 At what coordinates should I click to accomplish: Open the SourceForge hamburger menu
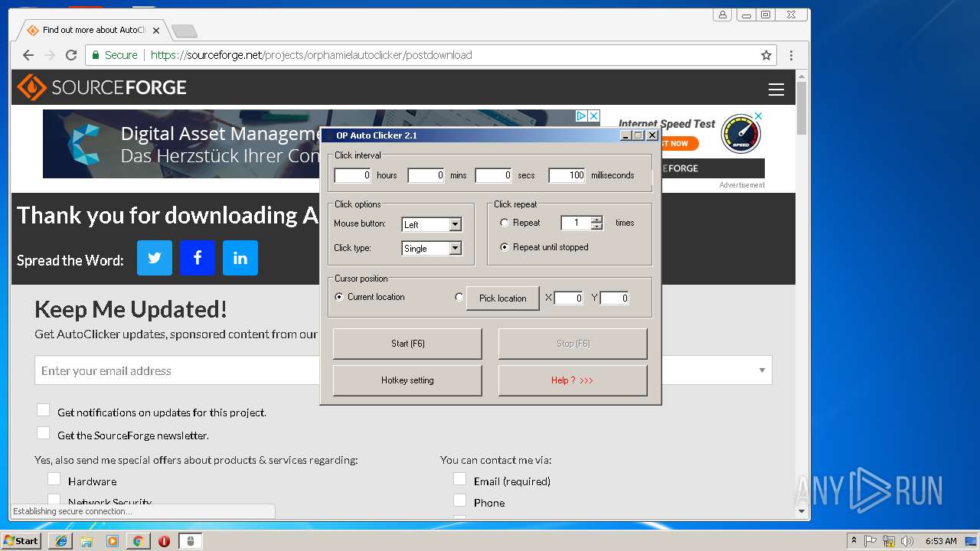pyautogui.click(x=776, y=90)
